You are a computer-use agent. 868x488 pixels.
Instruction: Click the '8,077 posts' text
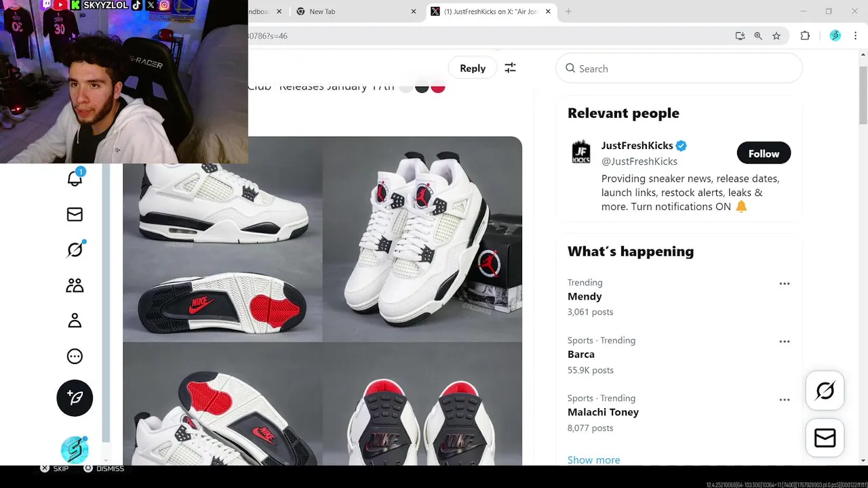tap(590, 428)
